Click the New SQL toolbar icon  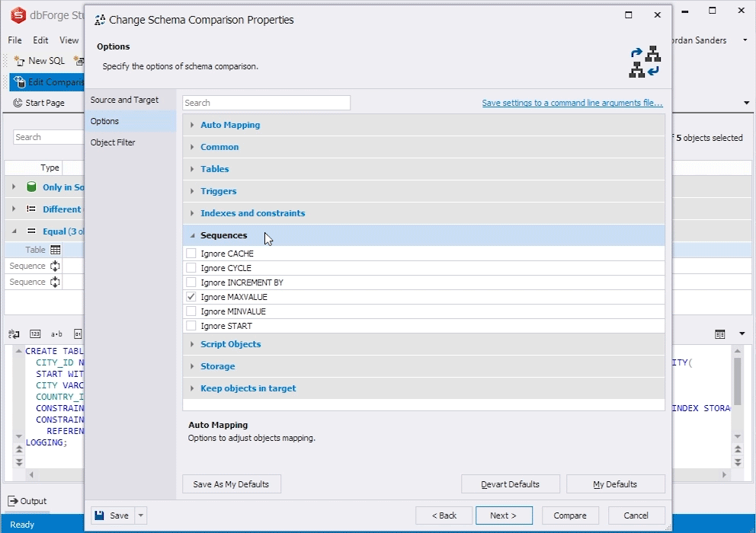tap(19, 61)
